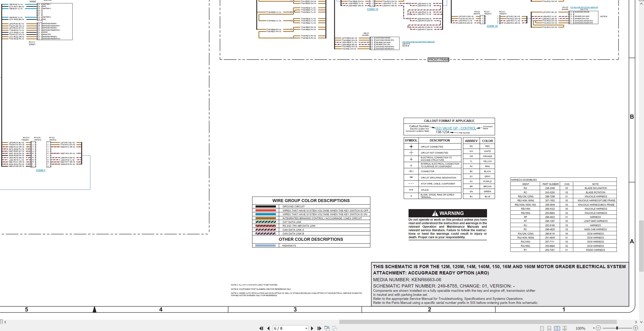This screenshot has height=331, width=644.
Task: Click the BLADE ROTATION note cell
Action: [x=595, y=193]
